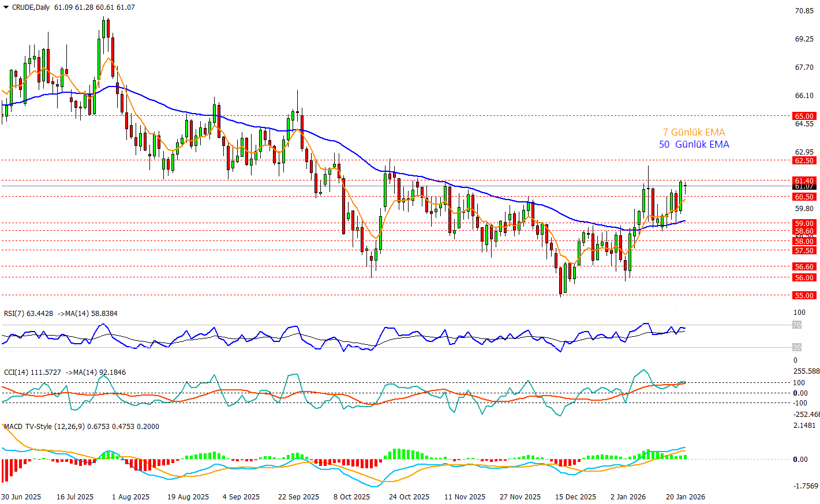Viewport: 820px width, 504px height.
Task: Select the 65.00 red price level label
Action: click(x=804, y=116)
